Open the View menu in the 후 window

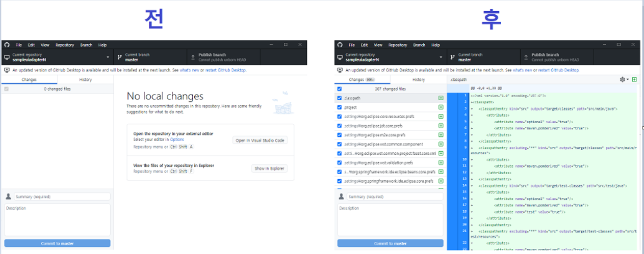coord(378,45)
